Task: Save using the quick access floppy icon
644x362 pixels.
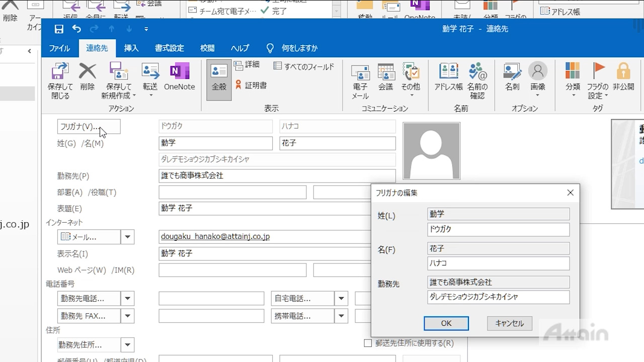Action: (x=59, y=29)
